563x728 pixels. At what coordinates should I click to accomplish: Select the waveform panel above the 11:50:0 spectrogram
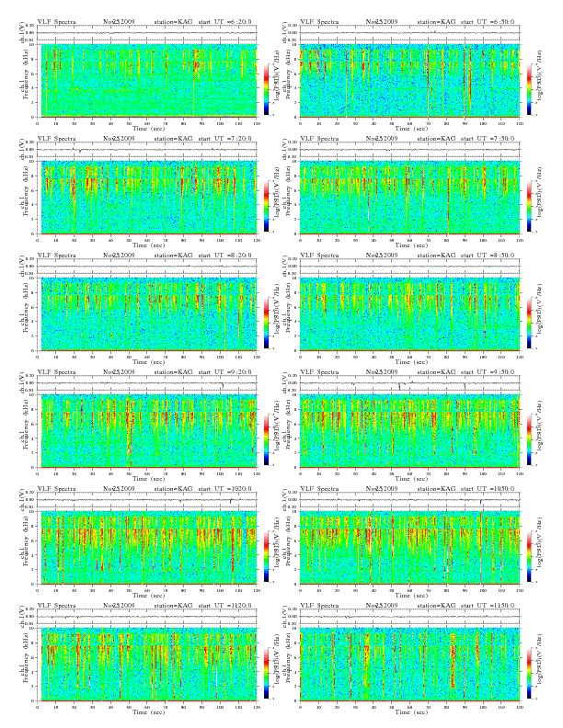click(x=409, y=617)
